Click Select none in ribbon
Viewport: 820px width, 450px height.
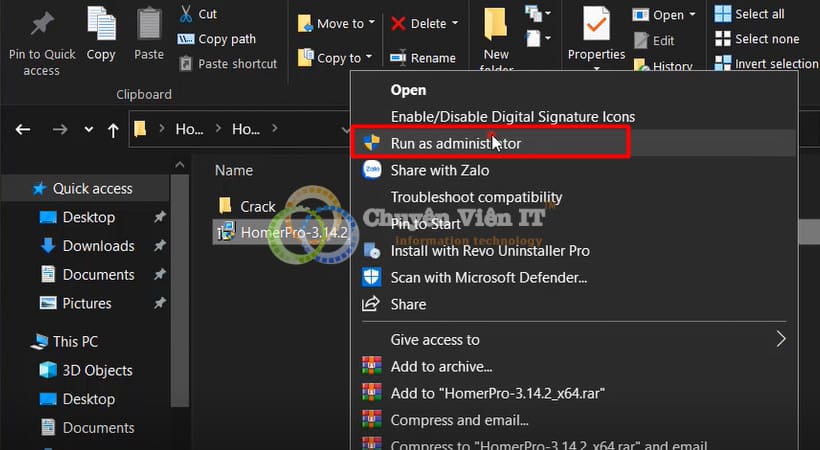757,39
